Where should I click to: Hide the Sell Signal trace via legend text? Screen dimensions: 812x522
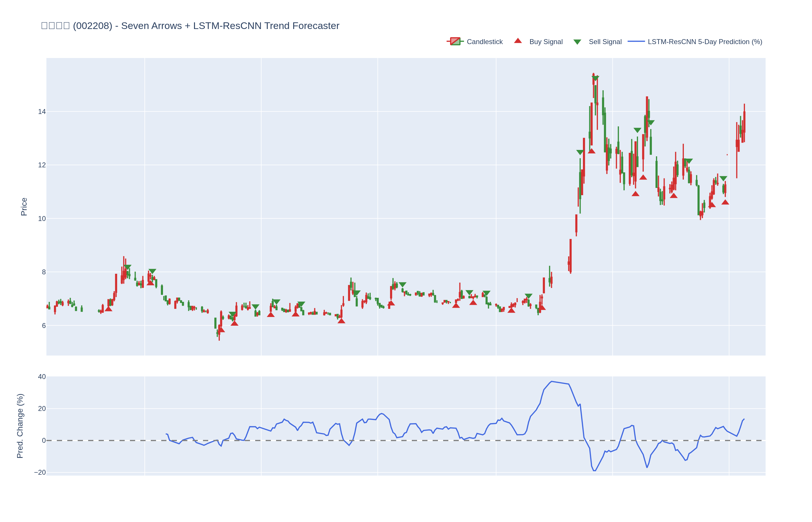coord(605,42)
